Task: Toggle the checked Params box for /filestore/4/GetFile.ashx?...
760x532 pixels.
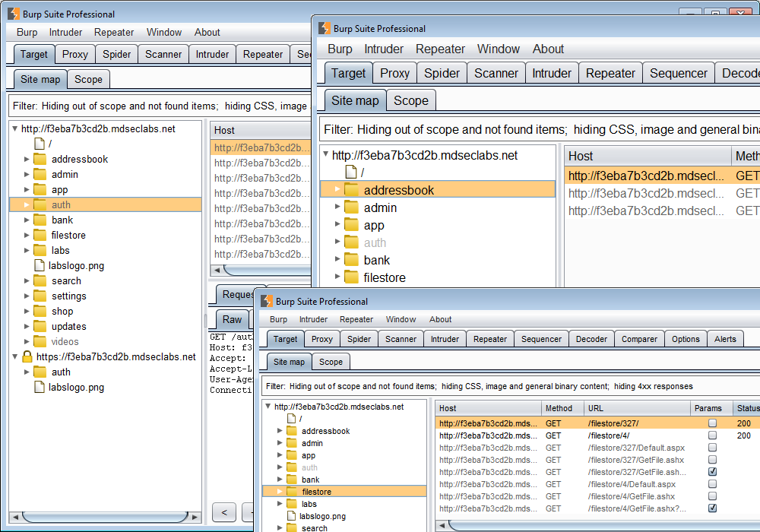Action: tap(713, 508)
